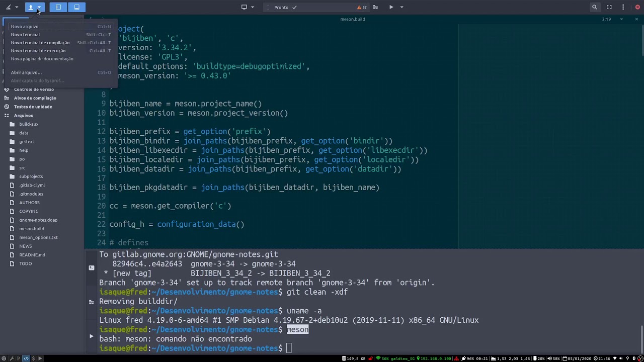Click the wrench icon in bottom bar

[12, 358]
